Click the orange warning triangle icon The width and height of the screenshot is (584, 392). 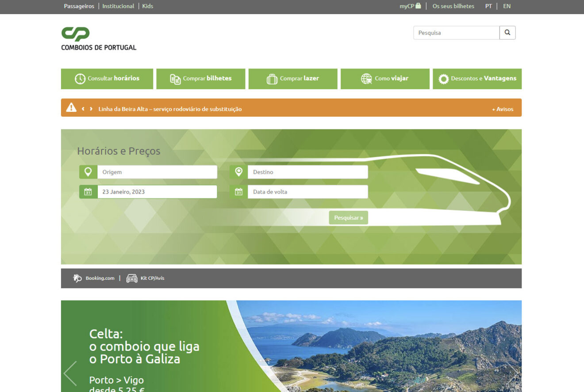click(71, 107)
